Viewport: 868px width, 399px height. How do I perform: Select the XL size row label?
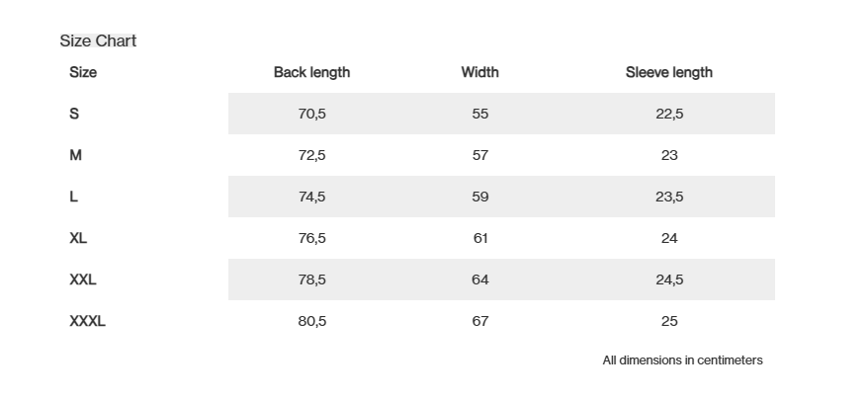point(78,238)
